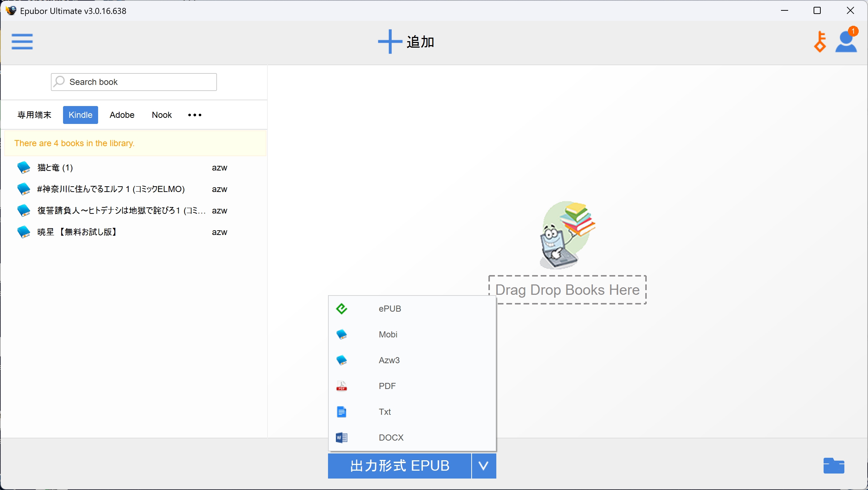Click the Azw3 format book icon

(x=342, y=360)
